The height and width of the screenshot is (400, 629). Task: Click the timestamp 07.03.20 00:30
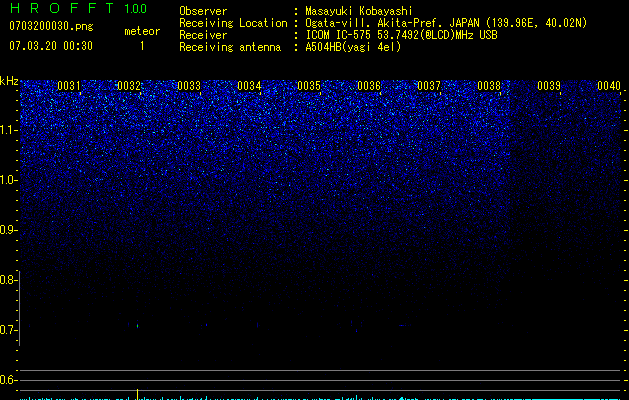click(x=51, y=46)
